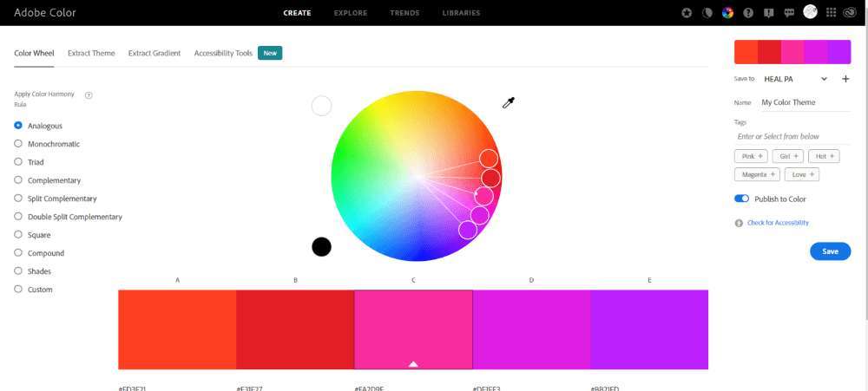Select the Shades harmony rule
The height and width of the screenshot is (391, 868).
point(18,271)
